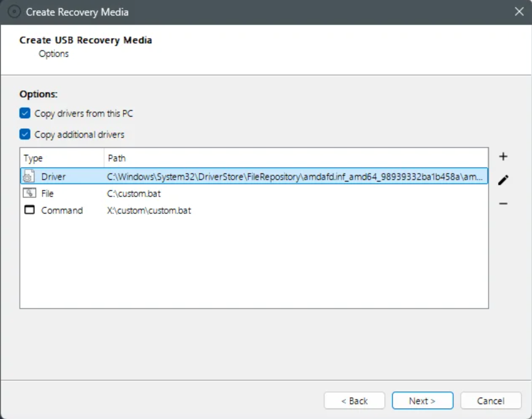The width and height of the screenshot is (532, 419).
Task: Select the Command entry row
Action: (x=62, y=210)
